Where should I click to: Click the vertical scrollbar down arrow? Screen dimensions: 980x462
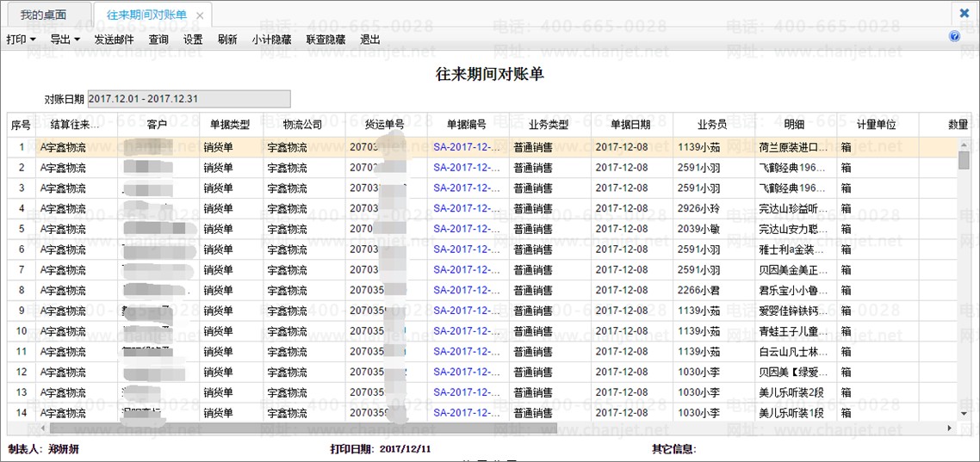(964, 415)
